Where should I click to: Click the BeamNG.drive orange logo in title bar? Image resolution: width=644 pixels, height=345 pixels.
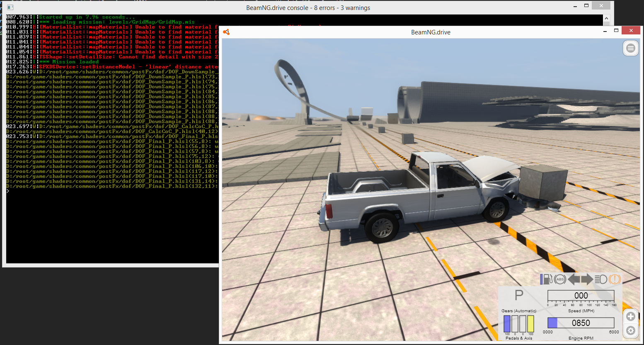[226, 32]
